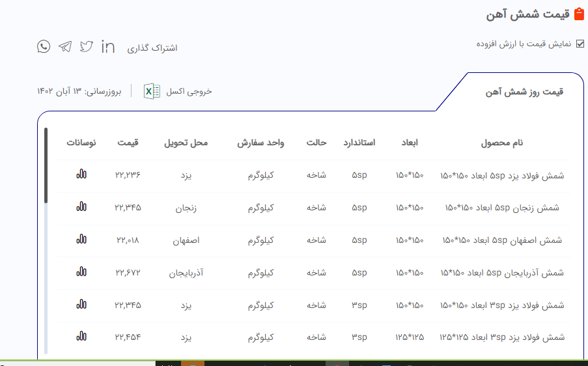
Task: Share page via Telegram icon
Action: [x=65, y=47]
